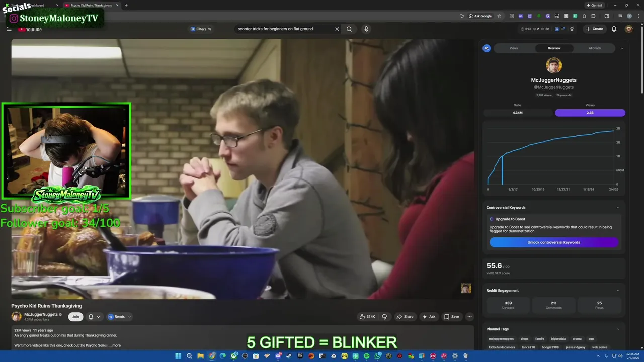
Task: Open your account avatar menu
Action: [629, 29]
